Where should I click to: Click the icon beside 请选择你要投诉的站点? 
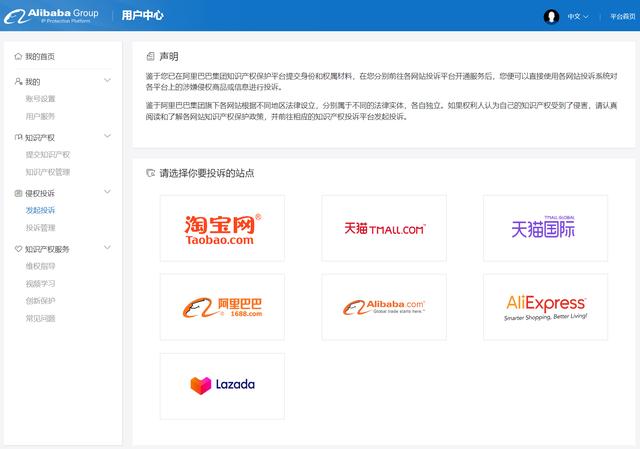[151, 173]
